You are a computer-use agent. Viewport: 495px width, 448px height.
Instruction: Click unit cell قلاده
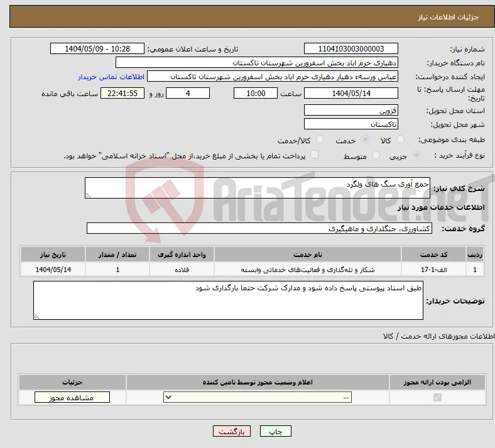click(182, 270)
